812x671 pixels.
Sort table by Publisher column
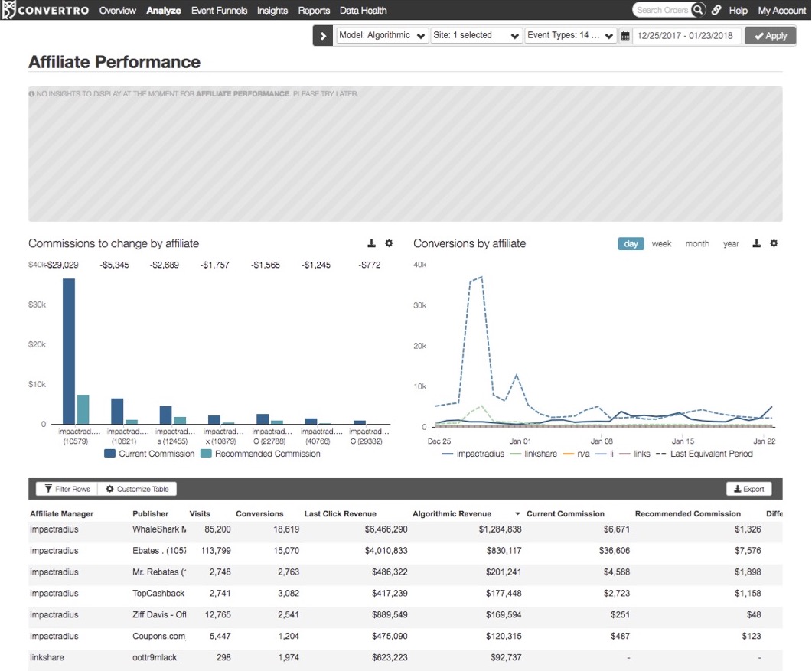point(150,513)
